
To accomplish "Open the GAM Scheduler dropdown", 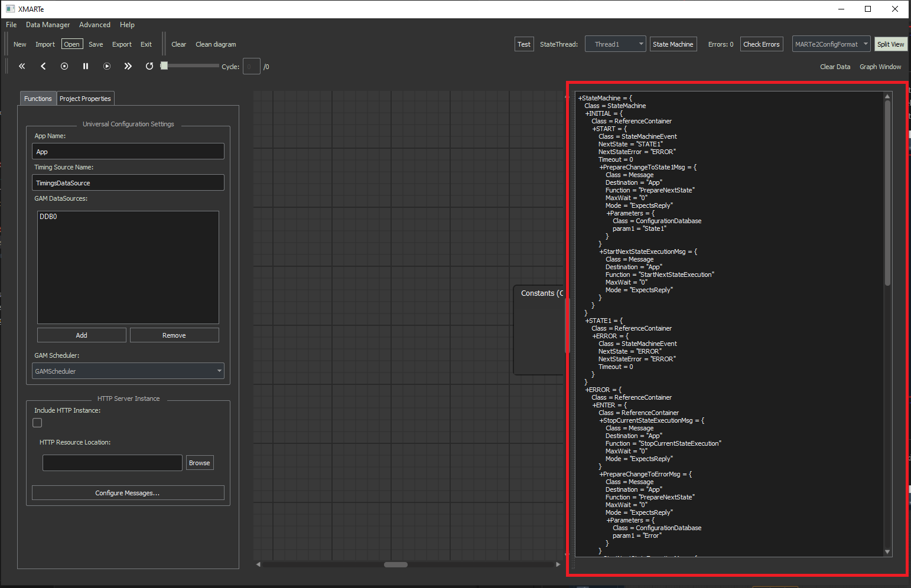I will [128, 371].
